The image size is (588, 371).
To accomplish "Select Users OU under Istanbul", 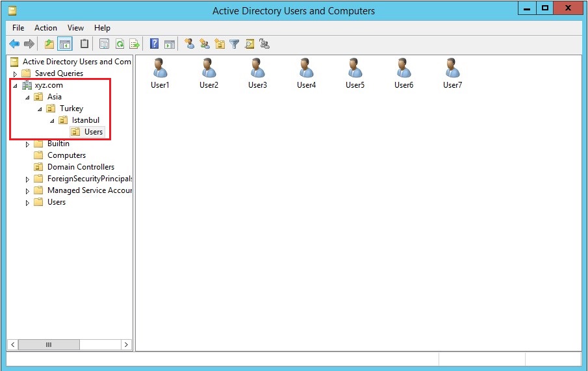I will coord(94,132).
